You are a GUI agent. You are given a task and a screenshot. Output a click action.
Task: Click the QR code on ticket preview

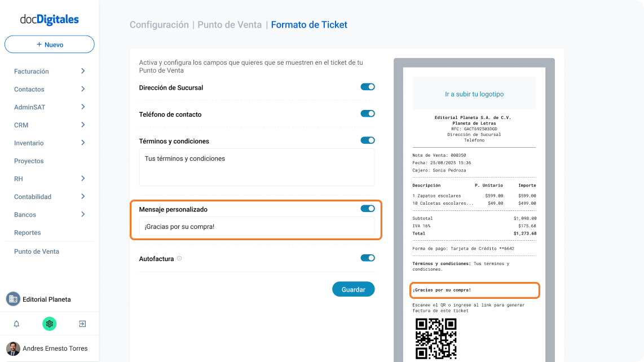(x=436, y=338)
